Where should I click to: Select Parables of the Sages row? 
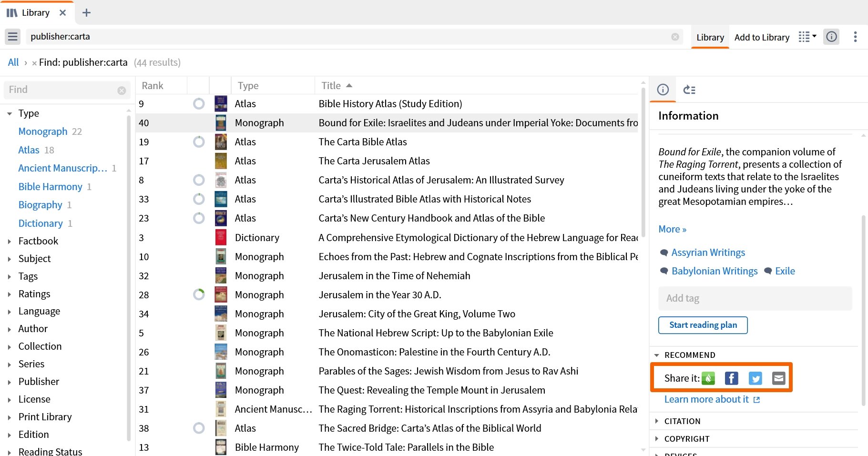pyautogui.click(x=387, y=371)
